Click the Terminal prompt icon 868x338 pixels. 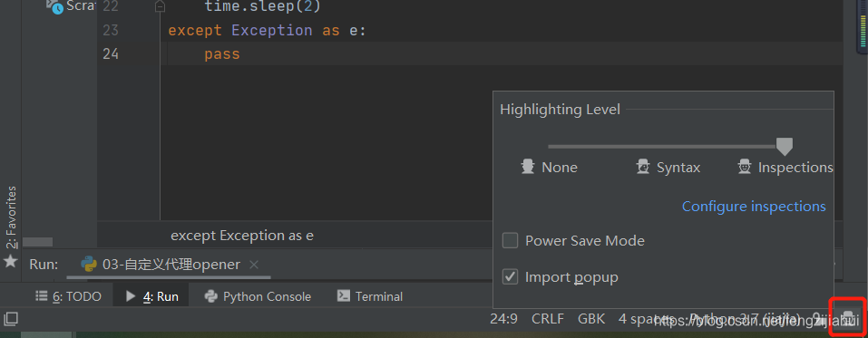(x=343, y=296)
